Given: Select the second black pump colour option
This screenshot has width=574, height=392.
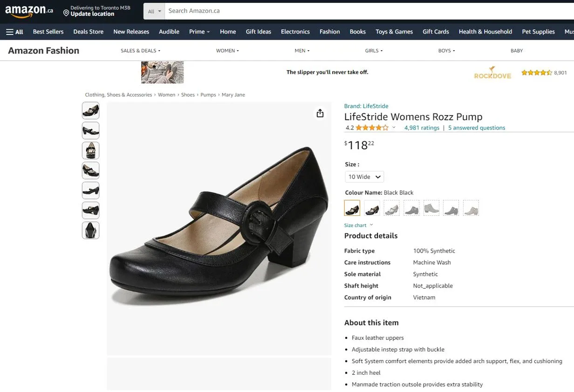Looking at the screenshot, I should pyautogui.click(x=371, y=207).
